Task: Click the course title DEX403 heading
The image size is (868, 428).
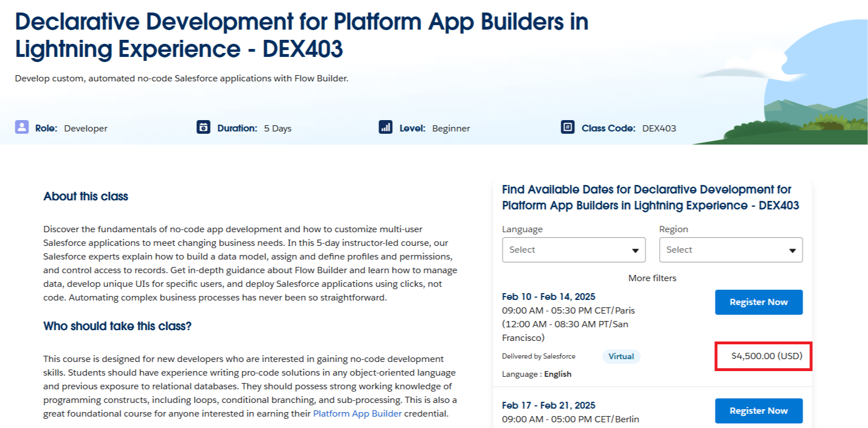Action: [x=302, y=35]
